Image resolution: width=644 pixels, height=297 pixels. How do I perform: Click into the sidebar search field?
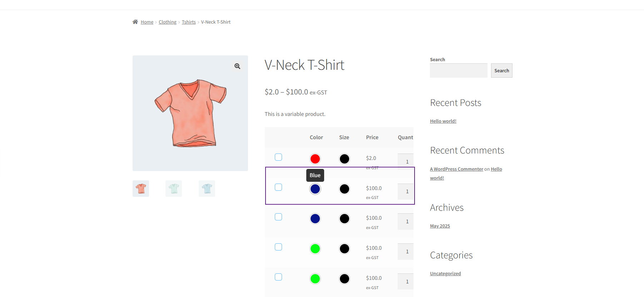[x=459, y=70]
